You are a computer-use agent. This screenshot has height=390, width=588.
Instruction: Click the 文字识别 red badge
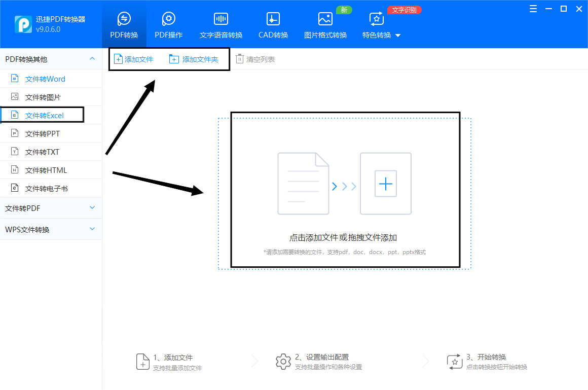coord(404,9)
